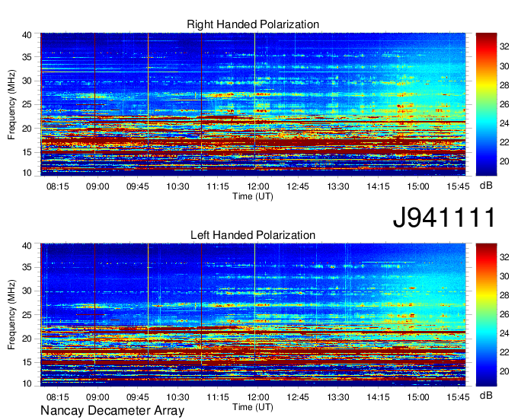Click the colorbar beside the Left Handed plot
518x420 pixels.
pyautogui.click(x=486, y=315)
